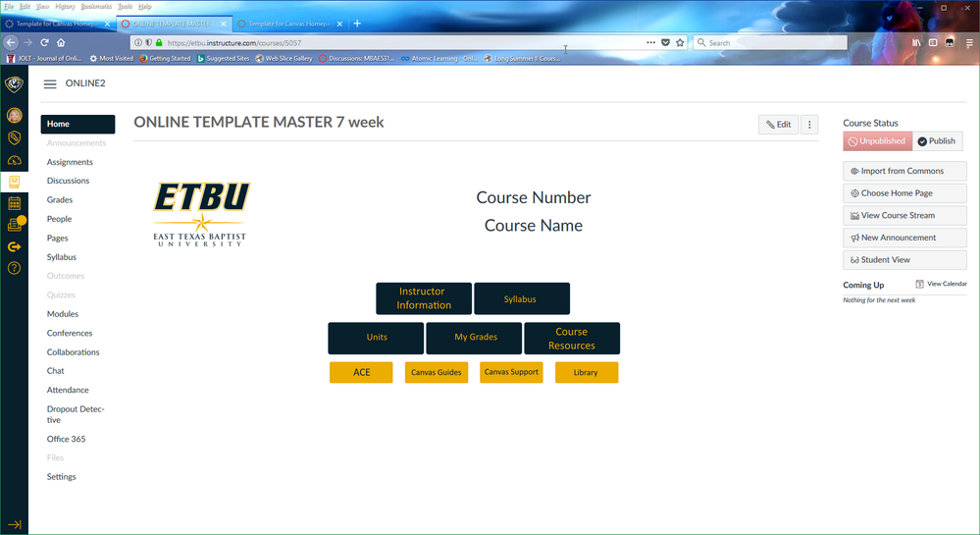Open the View Calendar link

click(x=941, y=284)
